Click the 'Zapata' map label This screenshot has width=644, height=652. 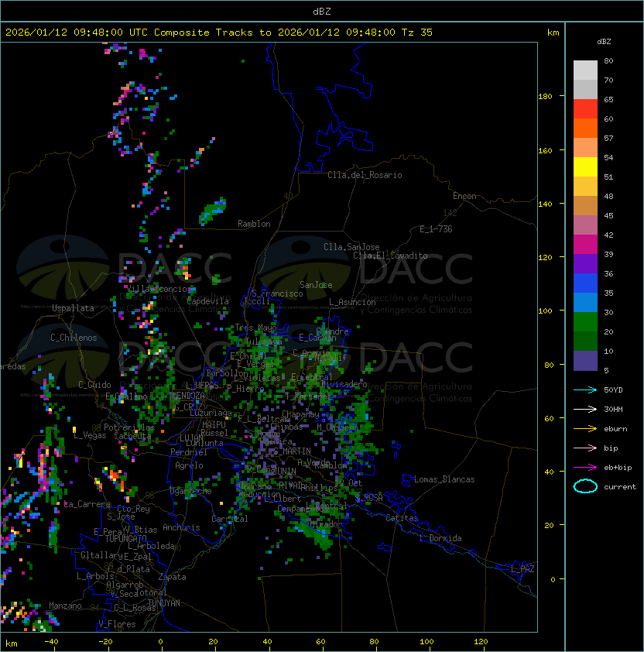[x=172, y=577]
